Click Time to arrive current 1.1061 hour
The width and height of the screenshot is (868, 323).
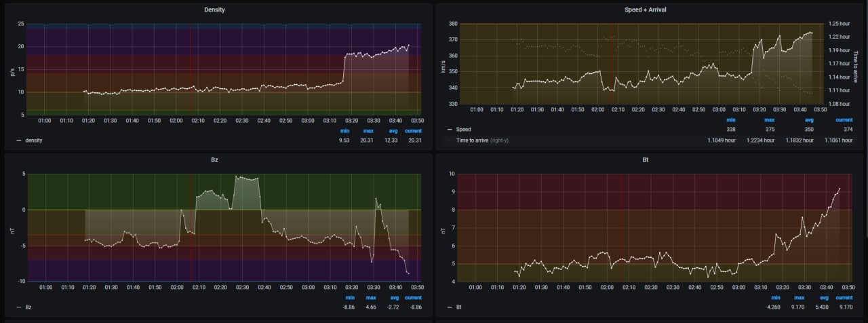click(839, 140)
